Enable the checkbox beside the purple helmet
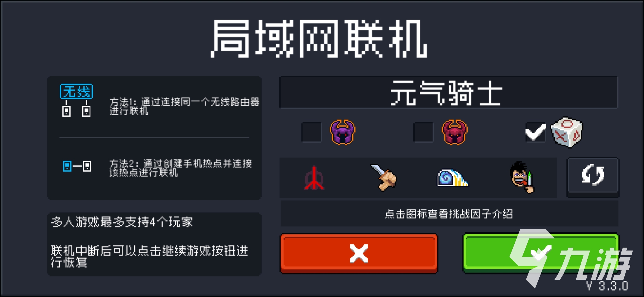This screenshot has height=297, width=644. (311, 132)
